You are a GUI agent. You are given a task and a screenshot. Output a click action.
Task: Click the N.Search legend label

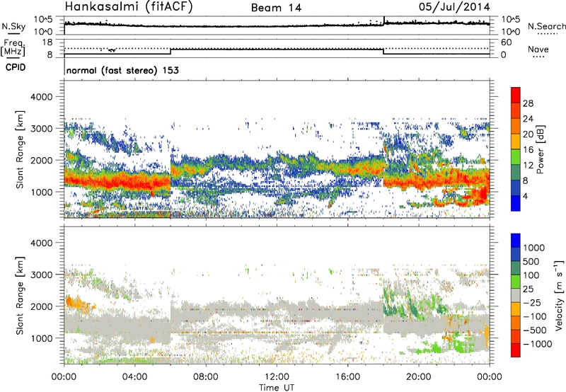[546, 26]
